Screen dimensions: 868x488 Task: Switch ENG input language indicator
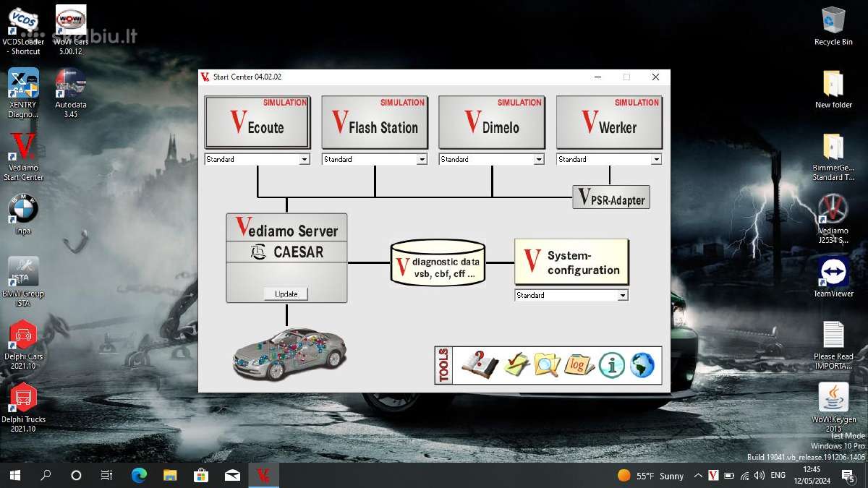[778, 475]
